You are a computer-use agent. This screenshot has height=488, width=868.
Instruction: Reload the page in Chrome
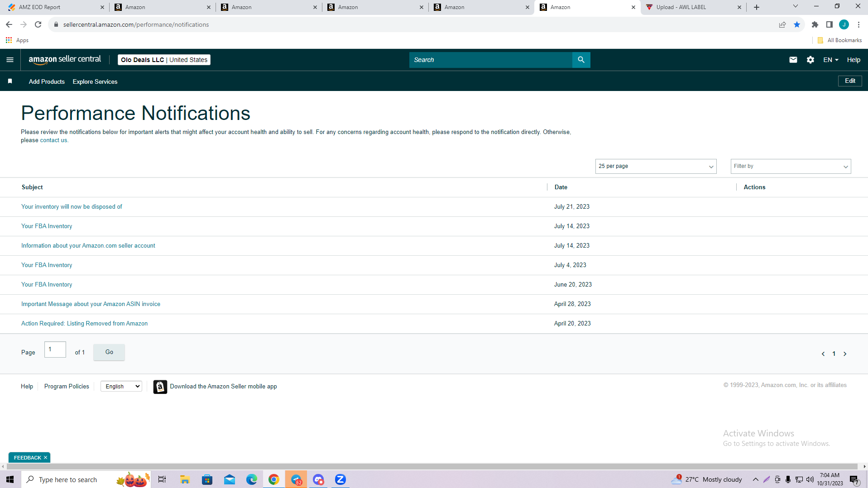tap(38, 24)
